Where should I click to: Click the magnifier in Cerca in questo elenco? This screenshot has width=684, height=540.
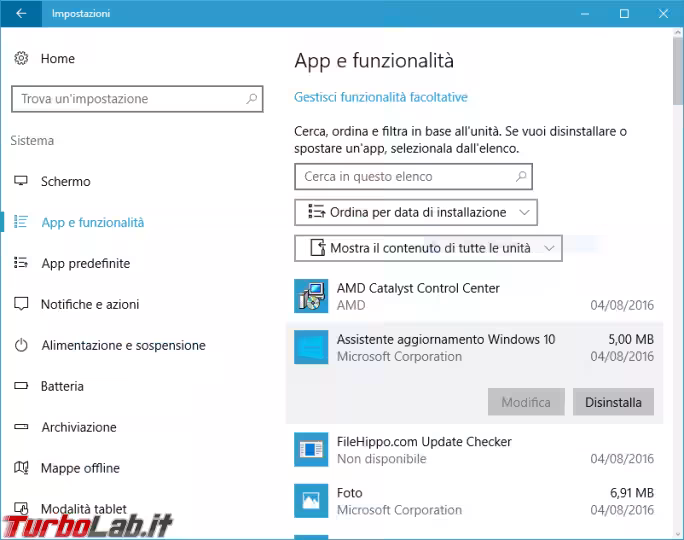tap(521, 176)
